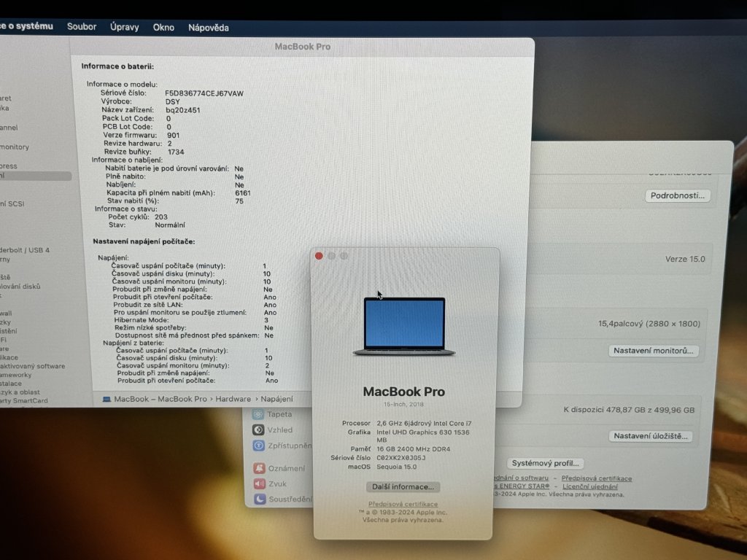The width and height of the screenshot is (747, 560).
Task: Select the serial number F5D836774CEJ67VAW
Action: (204, 93)
